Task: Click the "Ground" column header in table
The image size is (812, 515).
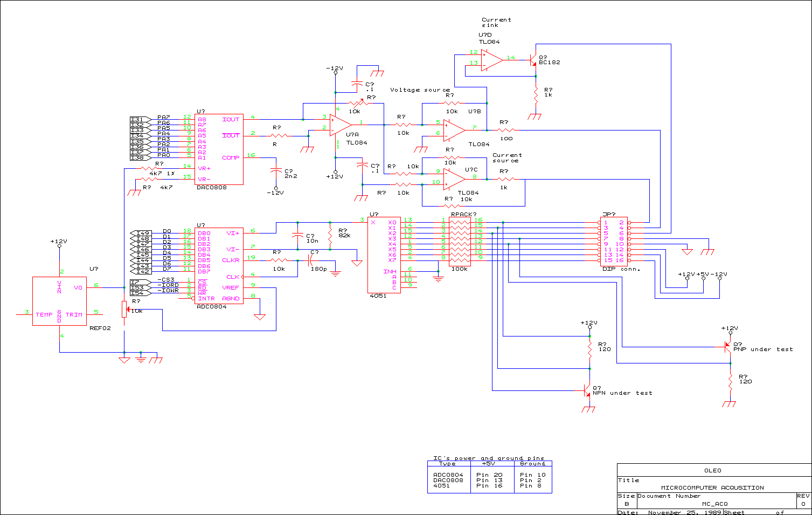Action: coord(532,463)
